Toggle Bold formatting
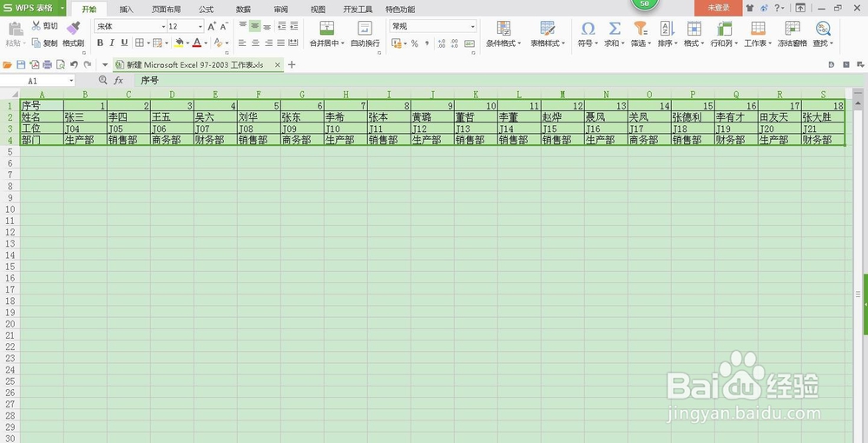868x443 pixels. click(100, 43)
